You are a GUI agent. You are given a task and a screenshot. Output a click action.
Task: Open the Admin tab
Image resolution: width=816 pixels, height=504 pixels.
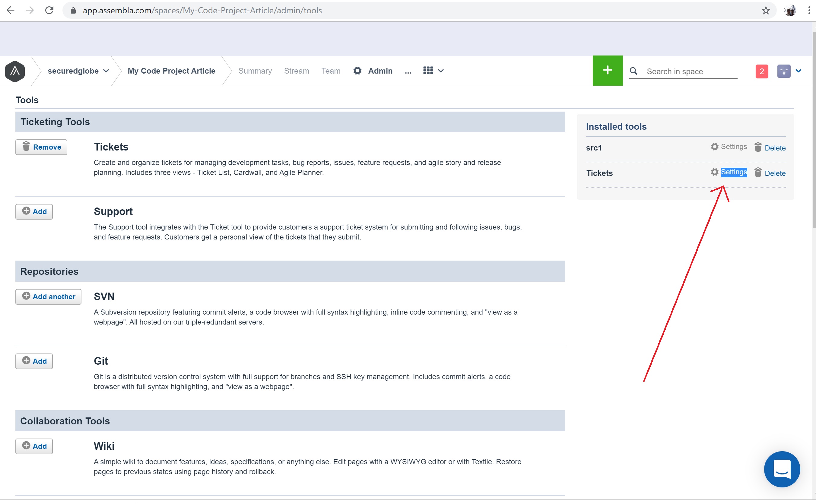(380, 71)
